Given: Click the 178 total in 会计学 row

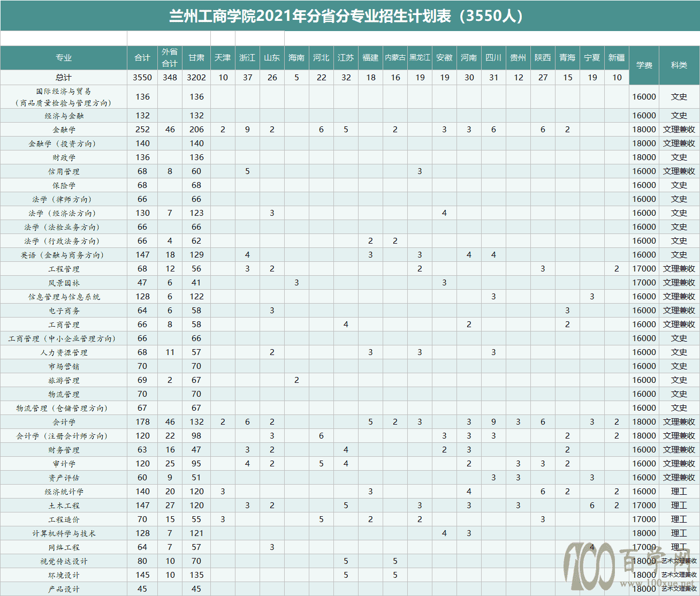Looking at the screenshot, I should coord(142,422).
